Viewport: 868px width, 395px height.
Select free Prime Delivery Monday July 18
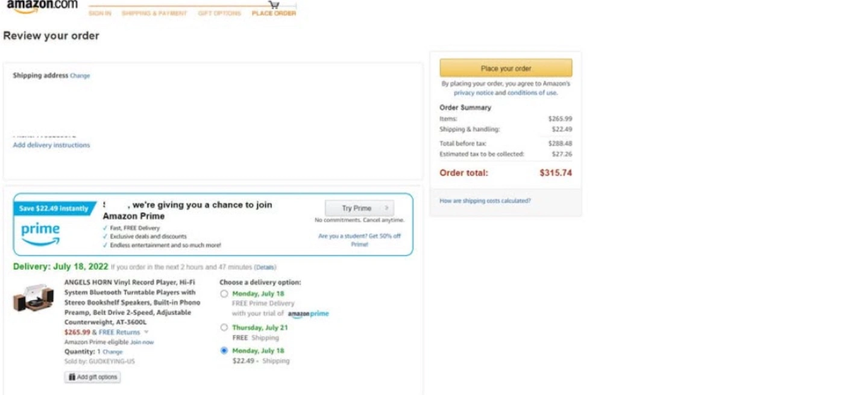click(x=224, y=294)
